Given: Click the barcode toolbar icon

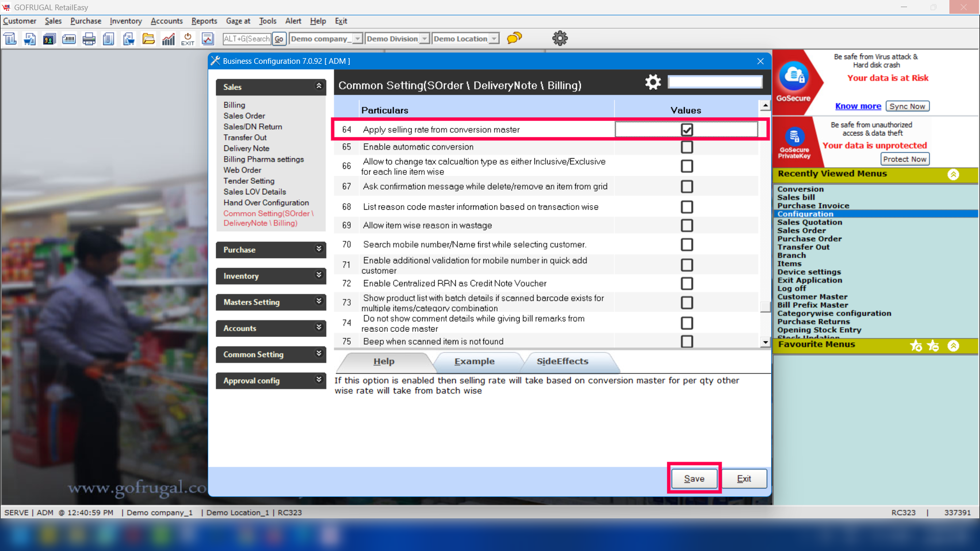Looking at the screenshot, I should click(x=69, y=39).
